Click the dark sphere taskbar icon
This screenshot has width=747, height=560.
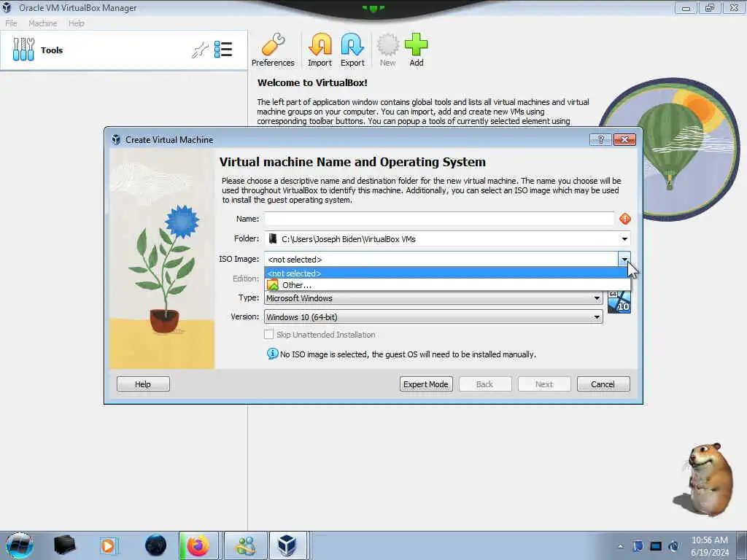click(156, 545)
